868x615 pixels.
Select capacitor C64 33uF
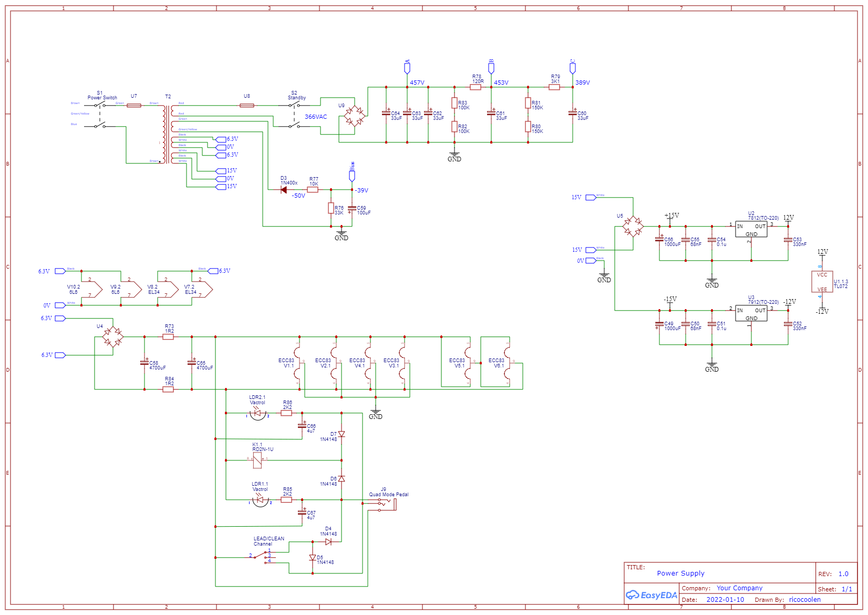386,113
